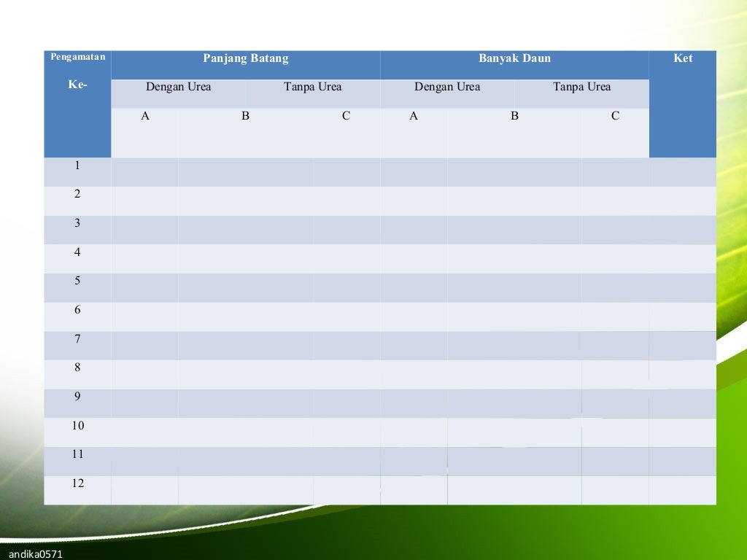The width and height of the screenshot is (747, 560).
Task: Select observation row number "4"
Action: coord(77,252)
